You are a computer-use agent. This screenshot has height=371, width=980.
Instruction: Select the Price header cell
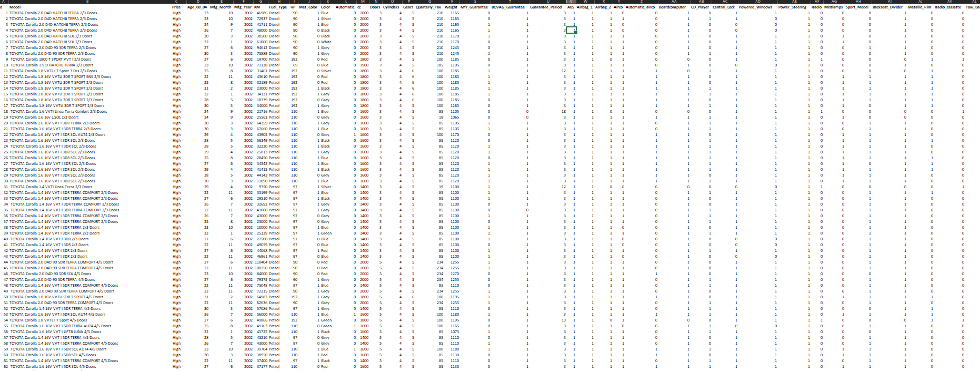tap(176, 7)
